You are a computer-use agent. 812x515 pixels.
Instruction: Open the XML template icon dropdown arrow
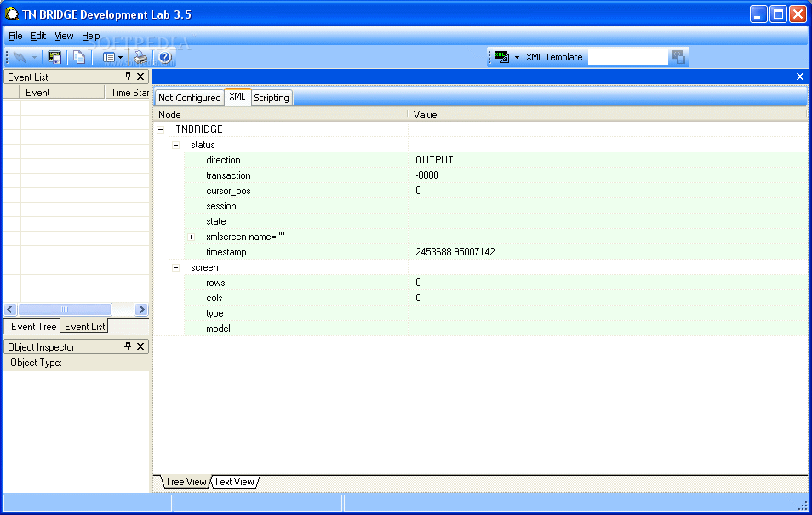tap(517, 58)
